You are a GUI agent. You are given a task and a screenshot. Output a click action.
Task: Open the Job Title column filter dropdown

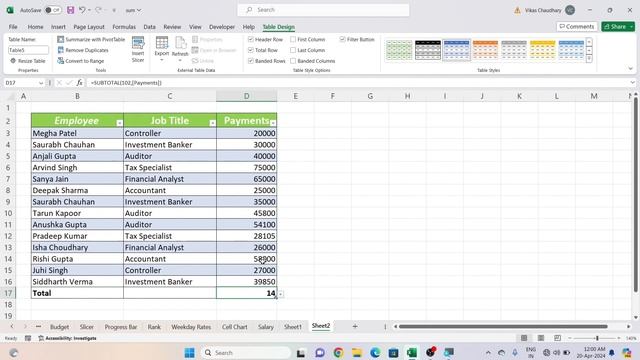click(212, 123)
